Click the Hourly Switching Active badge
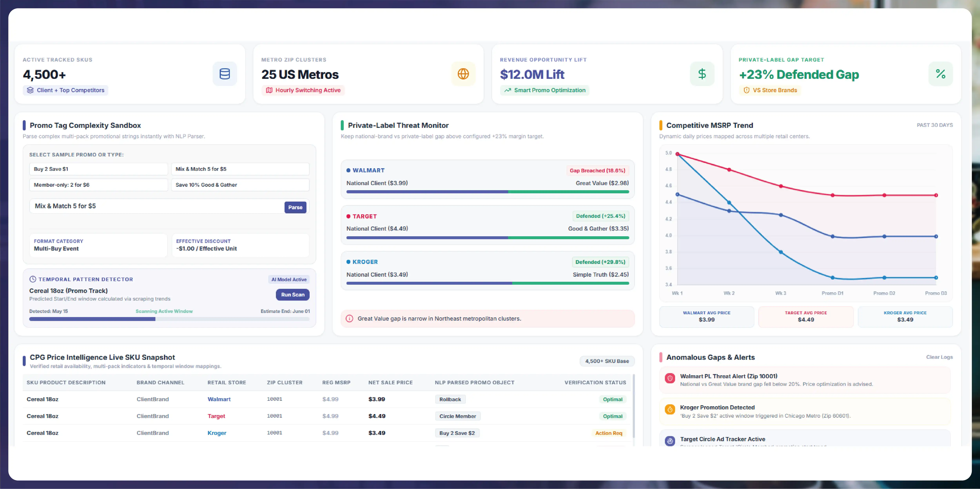 tap(303, 90)
